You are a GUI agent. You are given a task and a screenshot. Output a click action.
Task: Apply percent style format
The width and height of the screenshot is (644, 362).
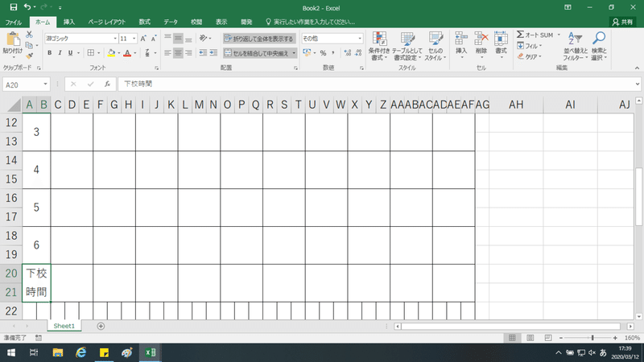pos(324,53)
